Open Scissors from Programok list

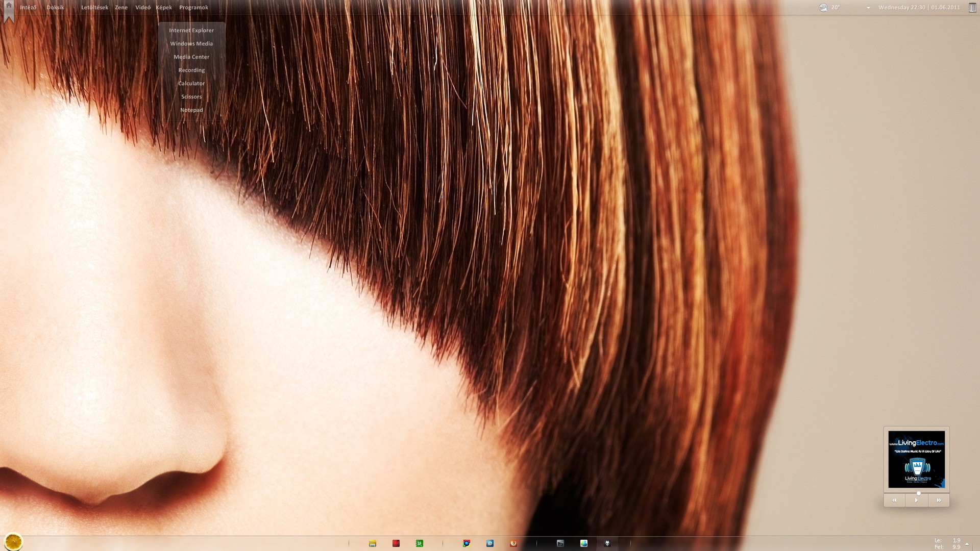pyautogui.click(x=191, y=97)
